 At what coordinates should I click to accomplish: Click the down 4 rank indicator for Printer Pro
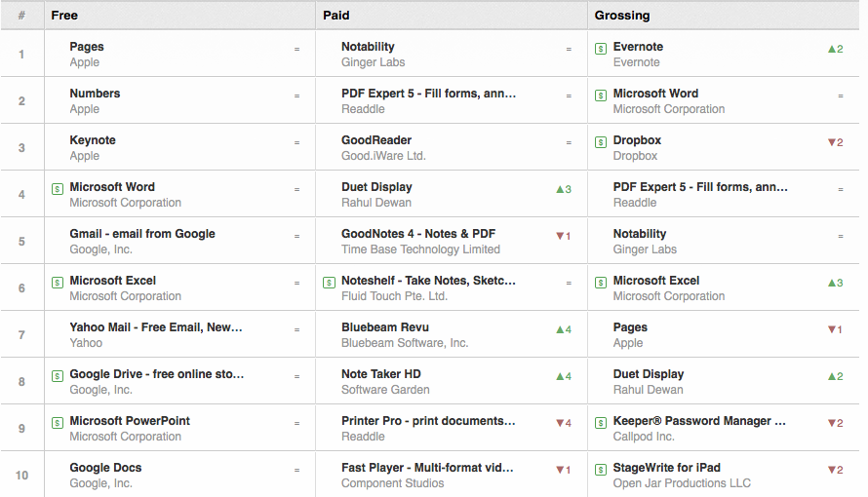(564, 423)
